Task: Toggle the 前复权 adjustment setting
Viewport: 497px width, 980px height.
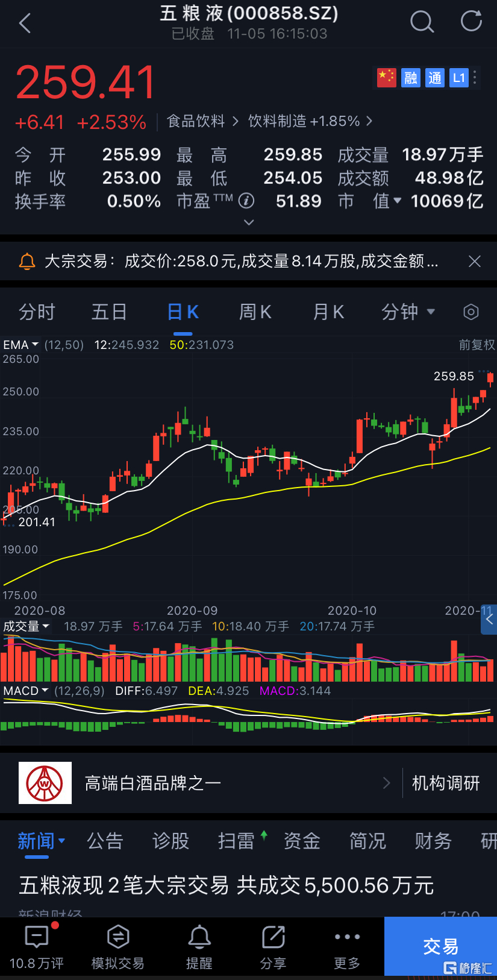Action: point(477,345)
